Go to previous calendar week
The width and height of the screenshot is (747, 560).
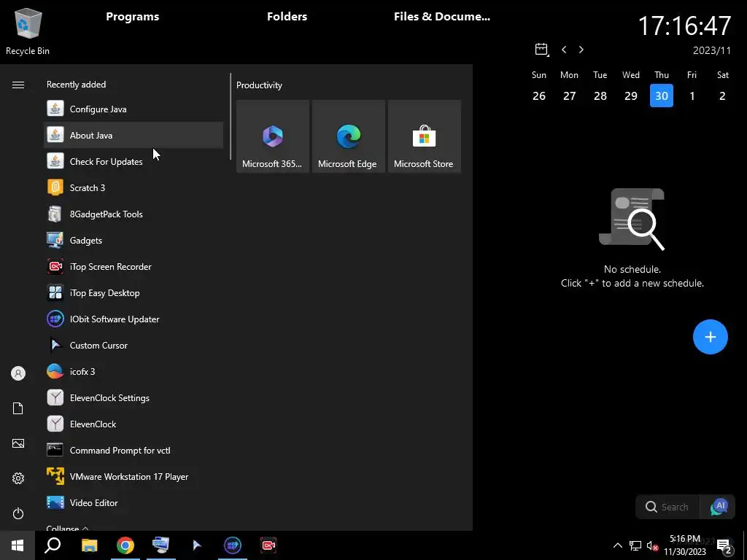tap(564, 50)
